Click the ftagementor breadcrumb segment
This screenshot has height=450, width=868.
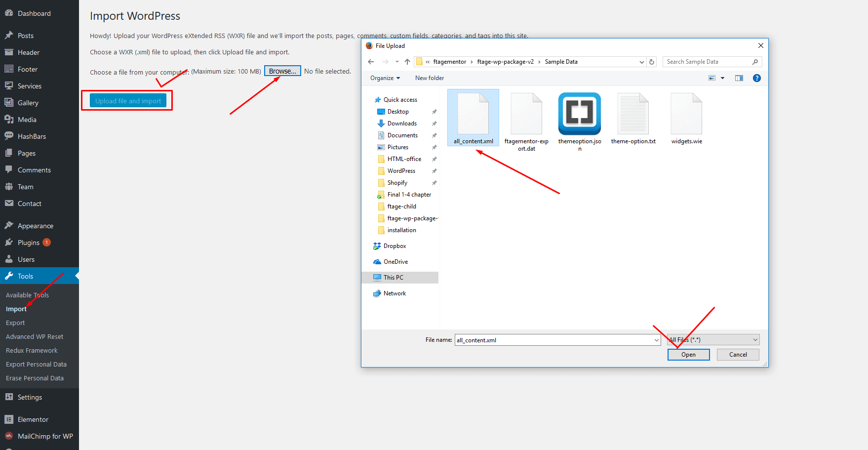[450, 62]
